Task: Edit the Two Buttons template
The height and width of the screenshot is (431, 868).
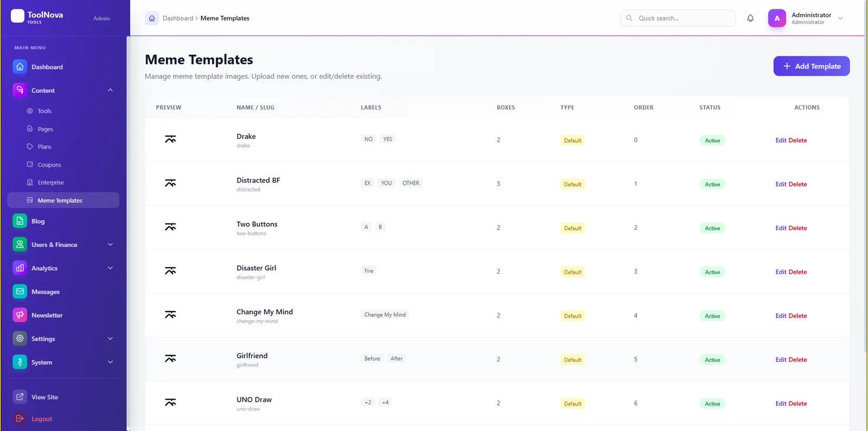Action: (781, 229)
